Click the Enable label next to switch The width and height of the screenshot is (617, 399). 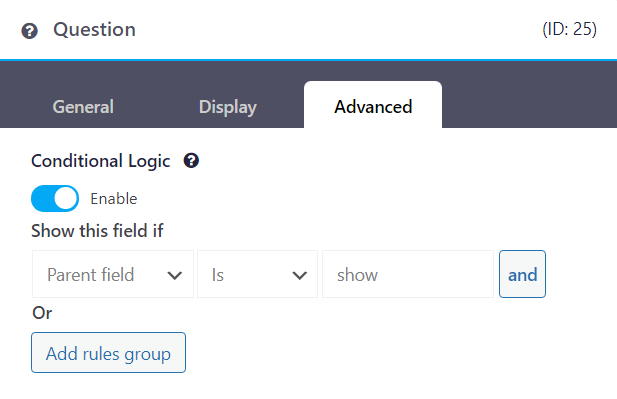(114, 199)
